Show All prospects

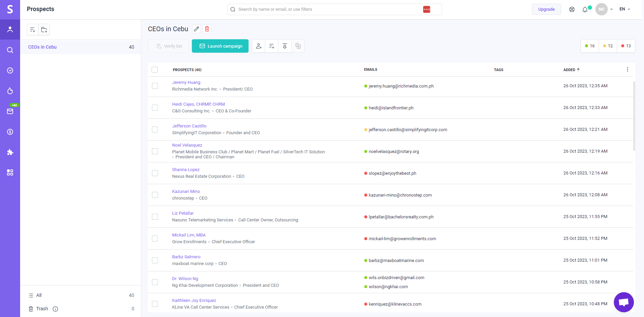pyautogui.click(x=80, y=295)
